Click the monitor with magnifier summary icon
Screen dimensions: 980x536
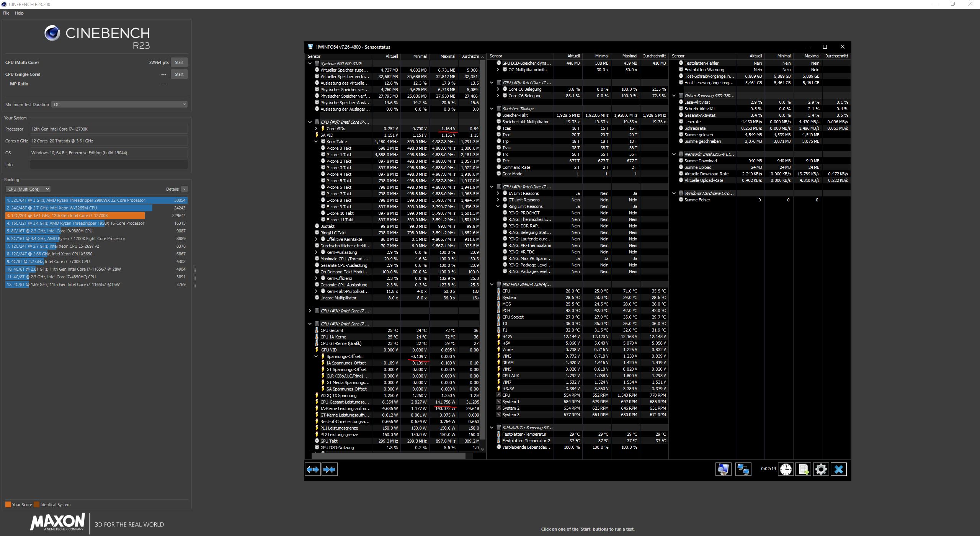click(723, 469)
